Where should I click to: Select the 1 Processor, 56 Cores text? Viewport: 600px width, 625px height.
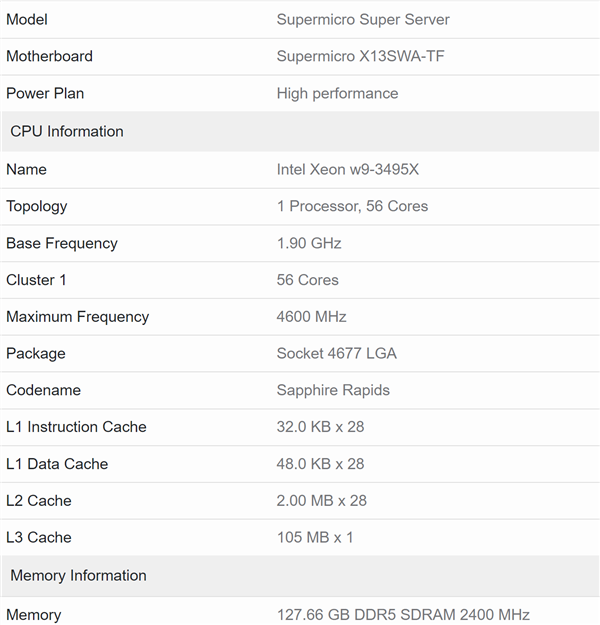point(352,206)
